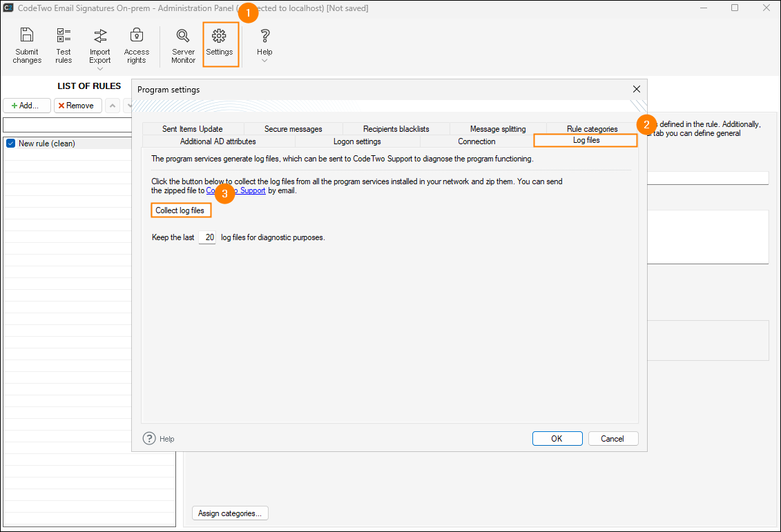Open the Logon settings tab
This screenshot has height=532, width=781.
coord(356,141)
